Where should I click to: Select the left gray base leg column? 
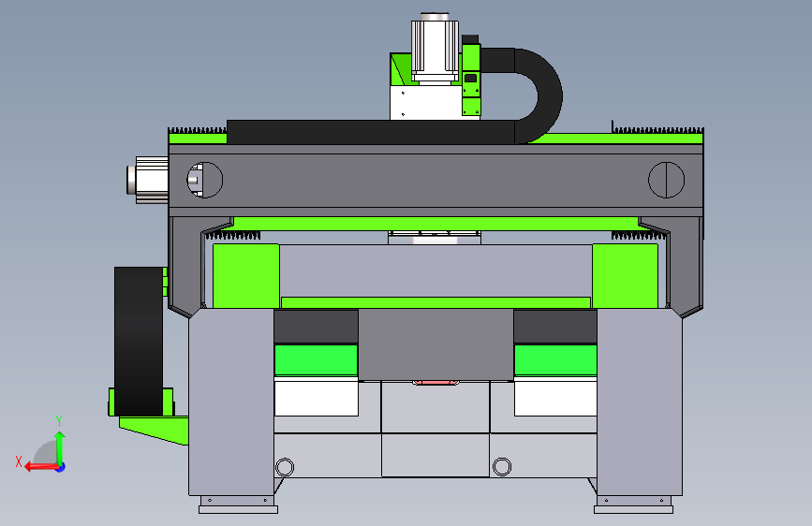(x=231, y=402)
